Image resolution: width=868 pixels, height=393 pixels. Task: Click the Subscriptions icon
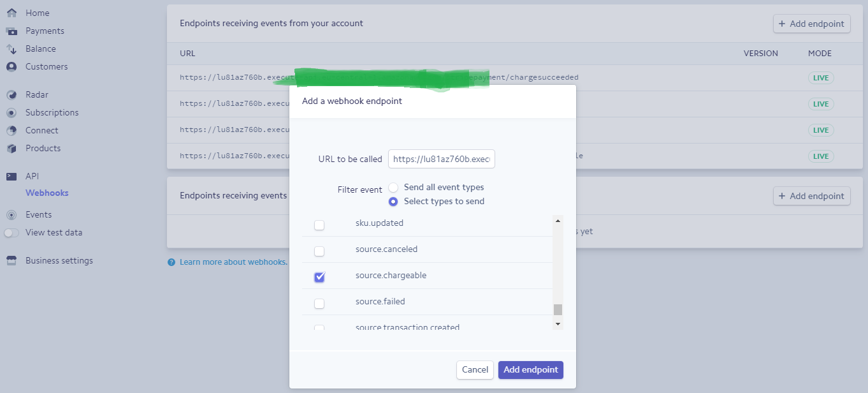tap(11, 113)
